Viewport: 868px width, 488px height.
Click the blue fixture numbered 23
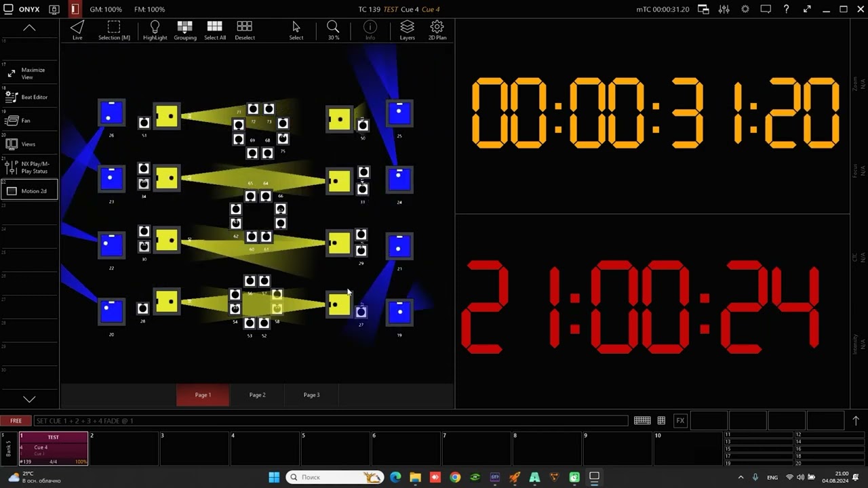111,179
